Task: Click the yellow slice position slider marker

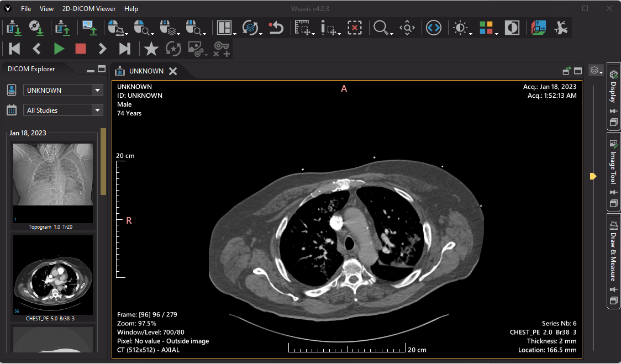Action: [593, 176]
